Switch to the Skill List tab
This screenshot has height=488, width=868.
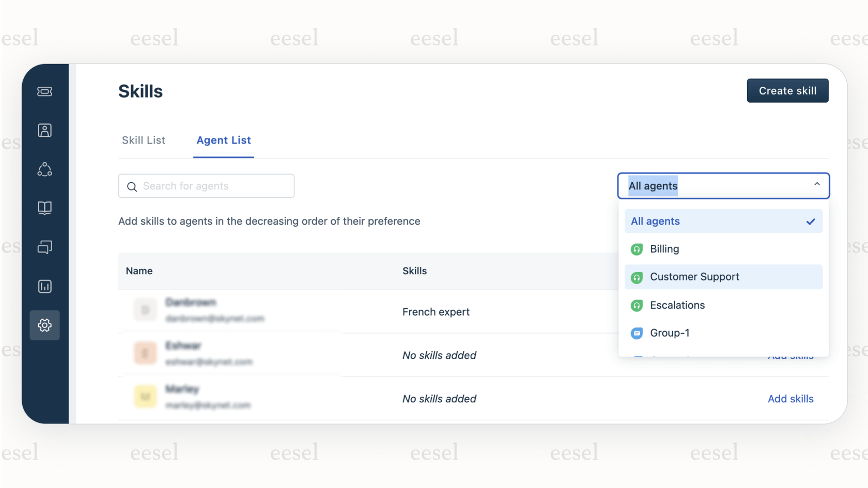pos(143,140)
